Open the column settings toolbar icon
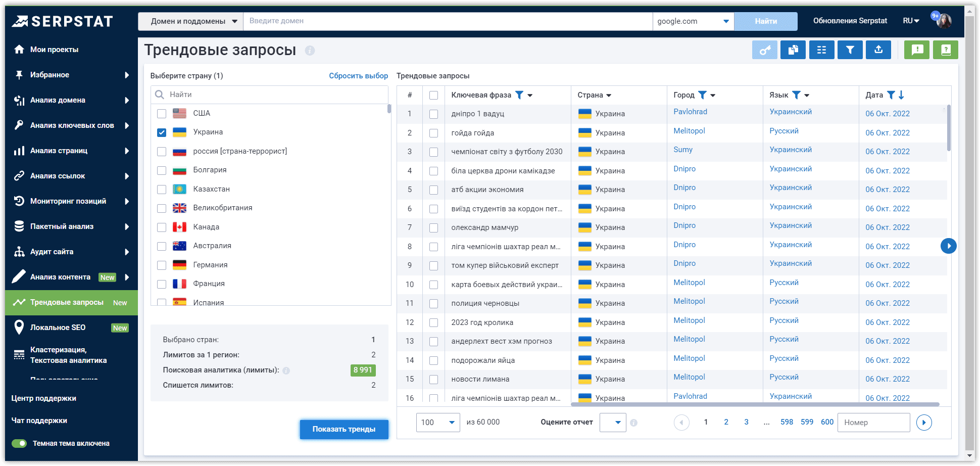 [x=822, y=50]
